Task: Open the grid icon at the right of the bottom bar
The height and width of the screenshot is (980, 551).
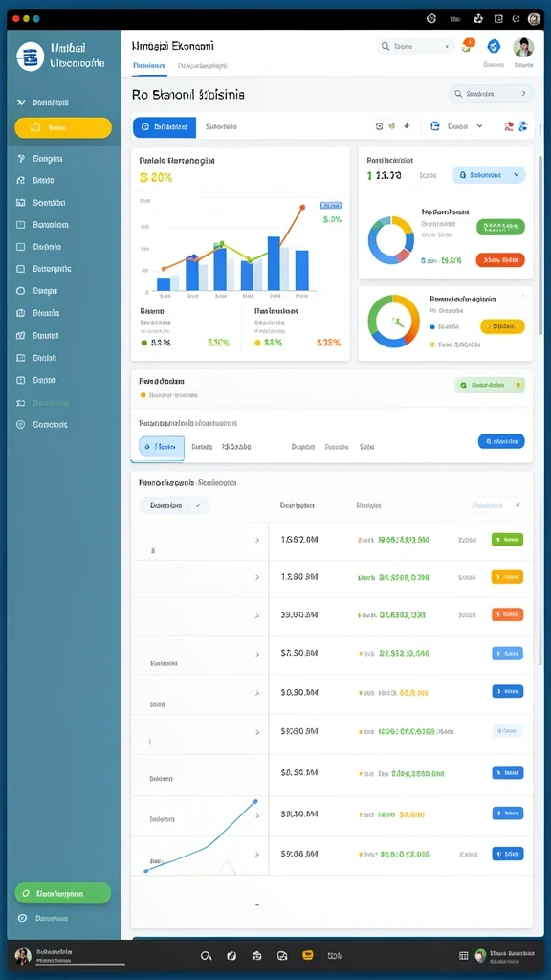Action: (x=464, y=956)
